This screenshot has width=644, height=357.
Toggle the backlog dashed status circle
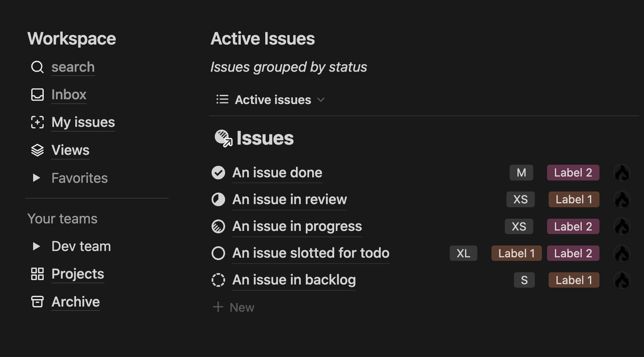[x=218, y=280]
